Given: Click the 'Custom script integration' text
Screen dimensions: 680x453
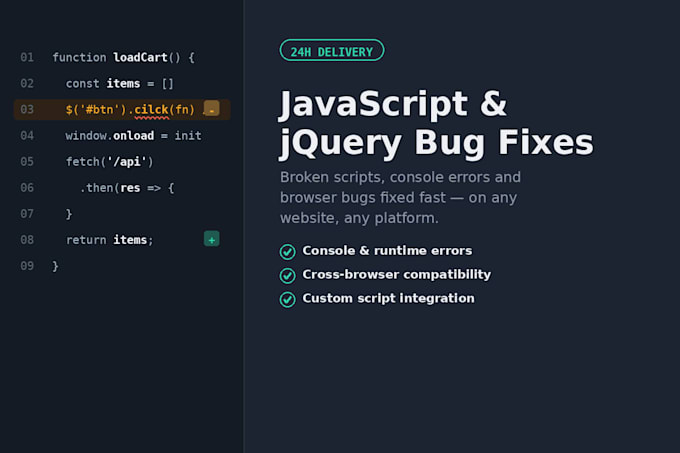Looking at the screenshot, I should click(x=388, y=298).
